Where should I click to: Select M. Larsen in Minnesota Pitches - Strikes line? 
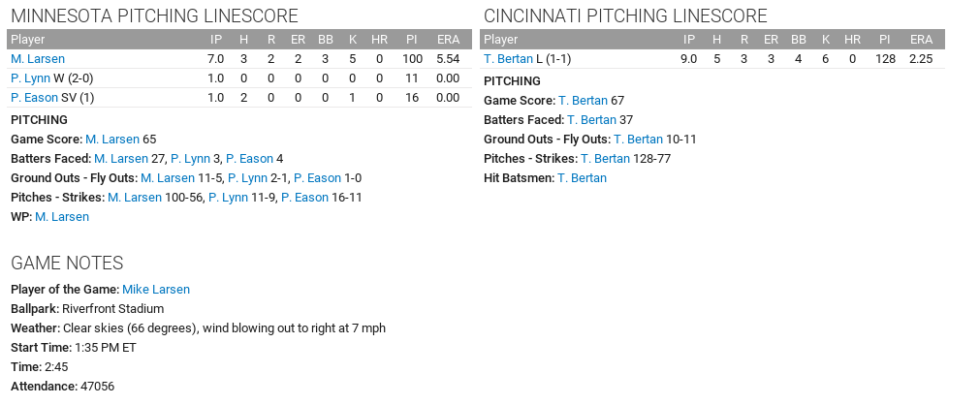(x=135, y=198)
